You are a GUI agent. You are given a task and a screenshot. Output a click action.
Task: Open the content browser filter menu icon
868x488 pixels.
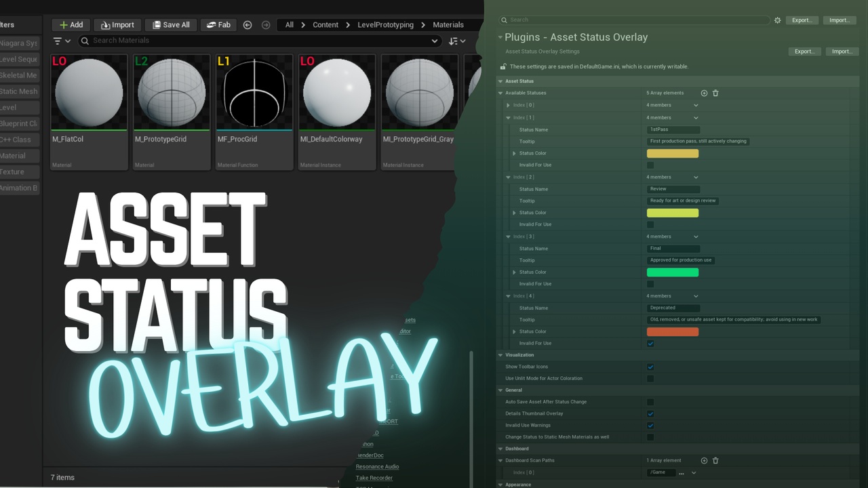point(62,41)
